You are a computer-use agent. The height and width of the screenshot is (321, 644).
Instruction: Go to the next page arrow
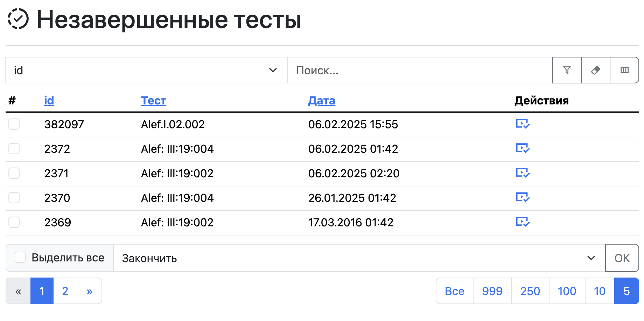90,291
